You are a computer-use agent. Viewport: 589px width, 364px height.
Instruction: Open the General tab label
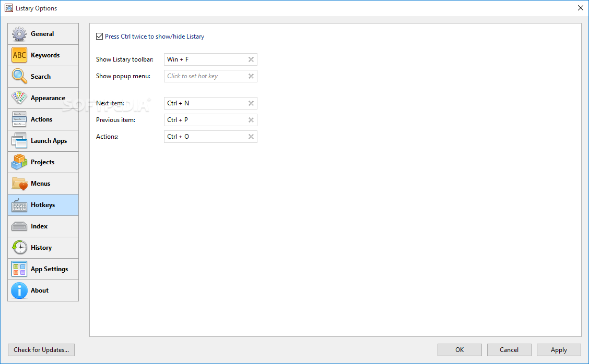tap(42, 34)
